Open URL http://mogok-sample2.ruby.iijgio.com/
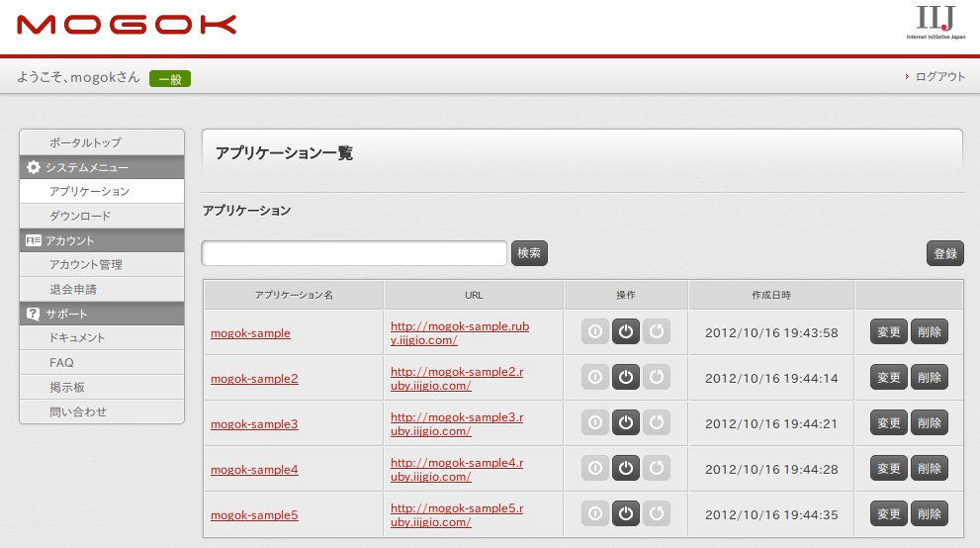The height and width of the screenshot is (548, 980). (x=457, y=379)
